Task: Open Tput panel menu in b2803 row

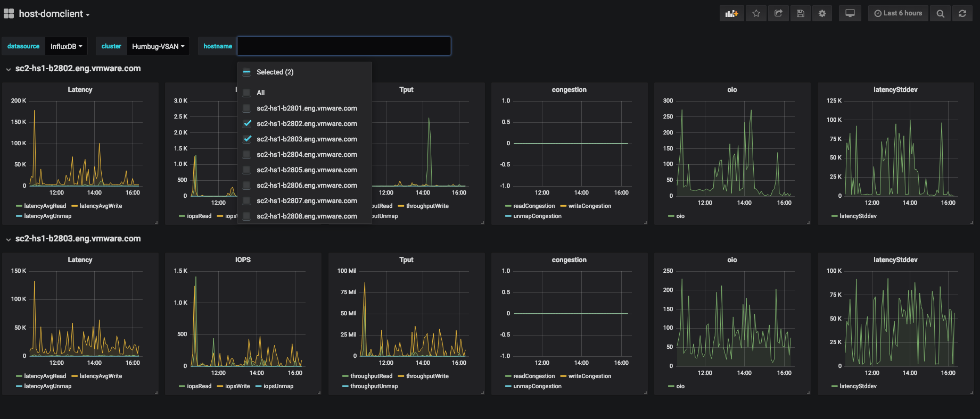Action: (406, 260)
